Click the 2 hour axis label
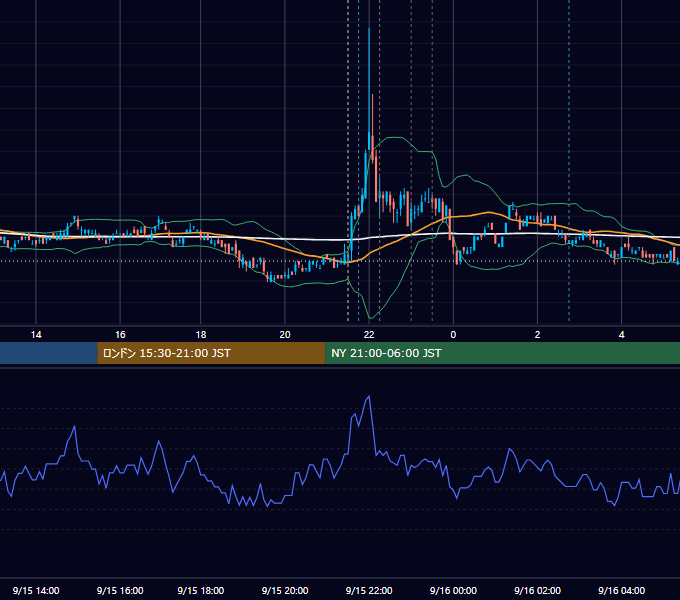Viewport: 680px width, 600px height. (537, 335)
